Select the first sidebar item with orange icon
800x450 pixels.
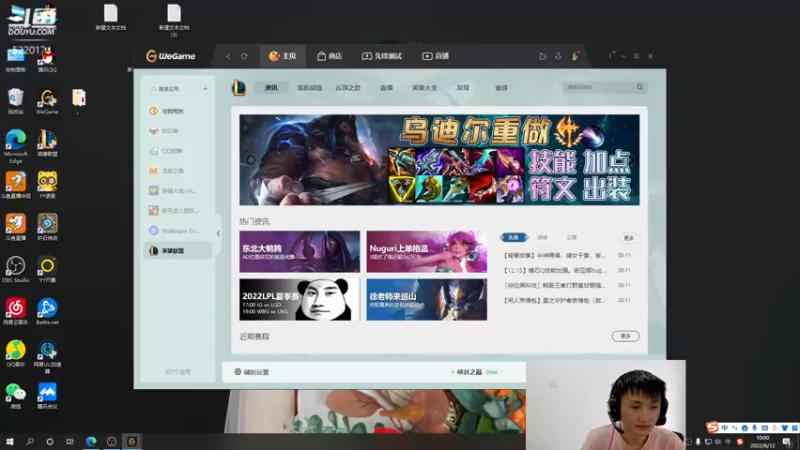178,111
